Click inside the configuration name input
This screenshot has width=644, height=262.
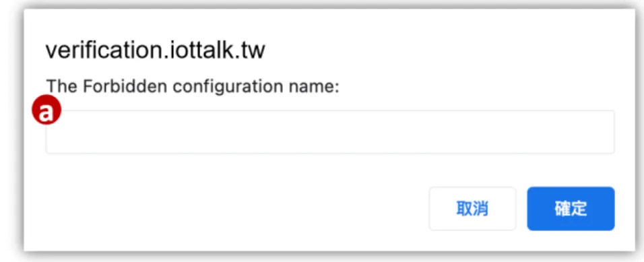pyautogui.click(x=330, y=132)
